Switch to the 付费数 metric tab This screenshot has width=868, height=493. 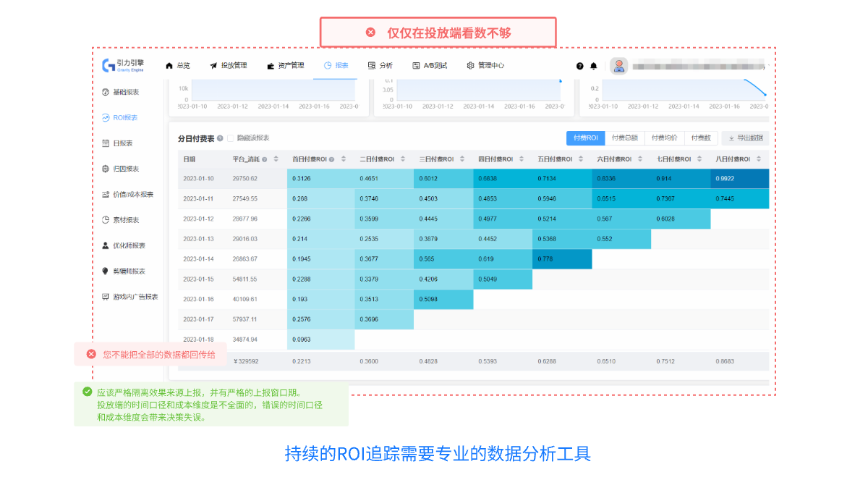point(700,138)
